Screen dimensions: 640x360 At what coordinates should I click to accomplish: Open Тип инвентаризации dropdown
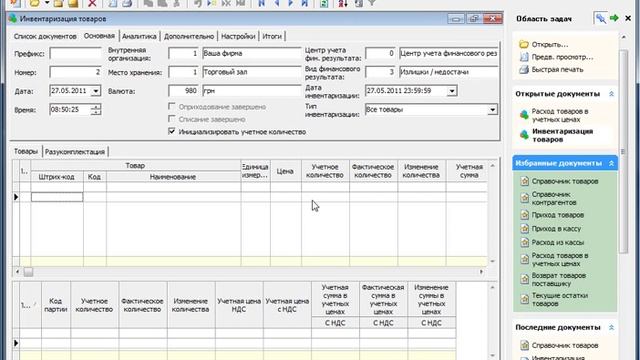(x=492, y=110)
